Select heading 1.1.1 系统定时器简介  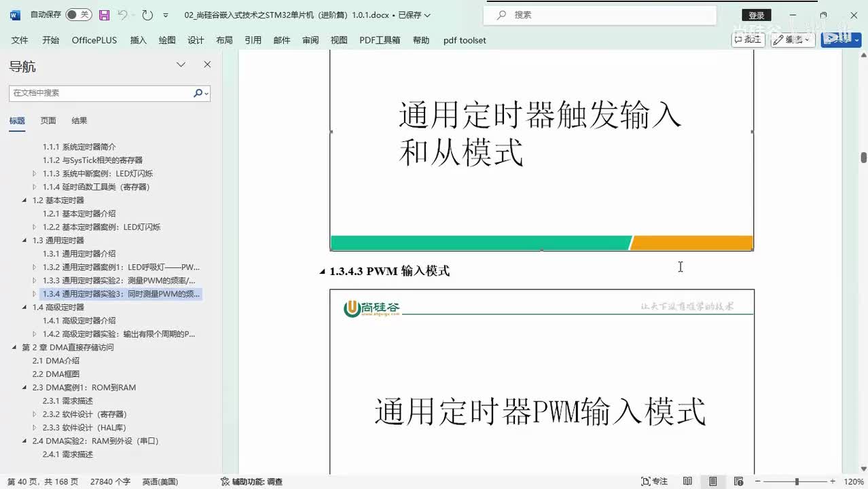point(79,147)
